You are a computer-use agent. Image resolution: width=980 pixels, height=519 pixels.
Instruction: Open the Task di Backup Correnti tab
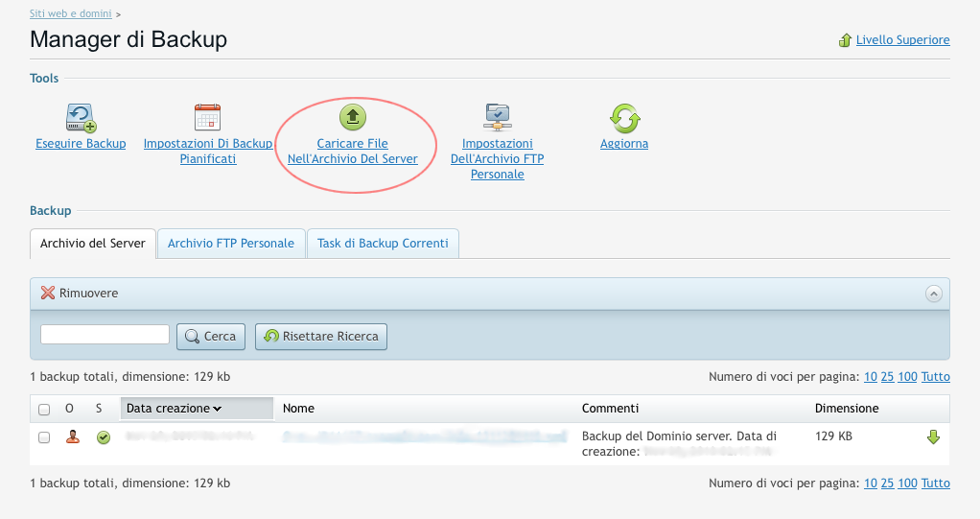point(383,244)
